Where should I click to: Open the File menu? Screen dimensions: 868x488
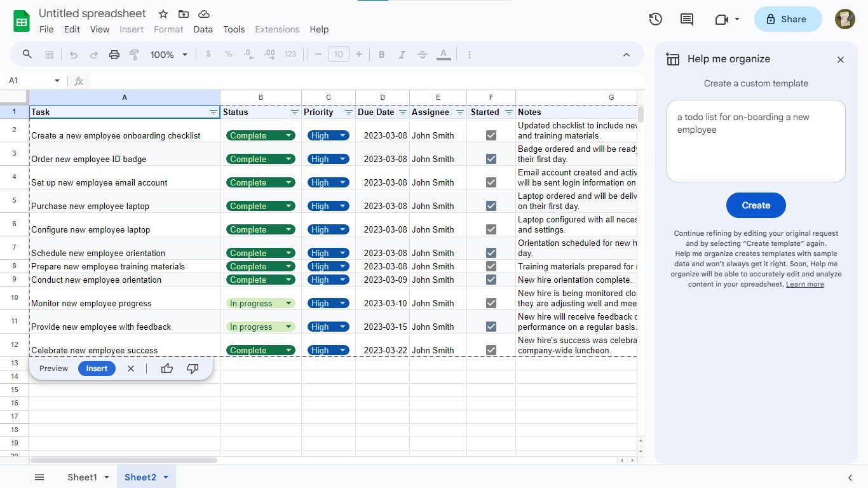(46, 29)
